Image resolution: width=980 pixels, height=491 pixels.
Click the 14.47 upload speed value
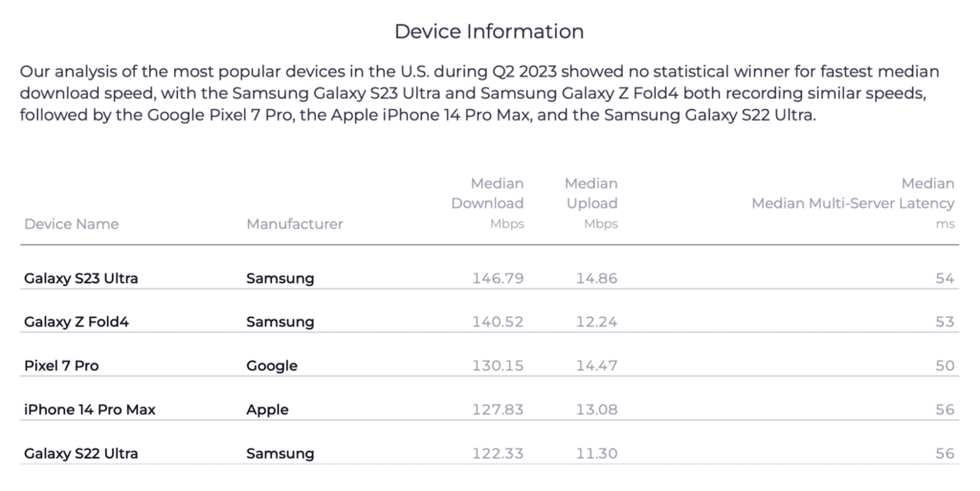[597, 366]
